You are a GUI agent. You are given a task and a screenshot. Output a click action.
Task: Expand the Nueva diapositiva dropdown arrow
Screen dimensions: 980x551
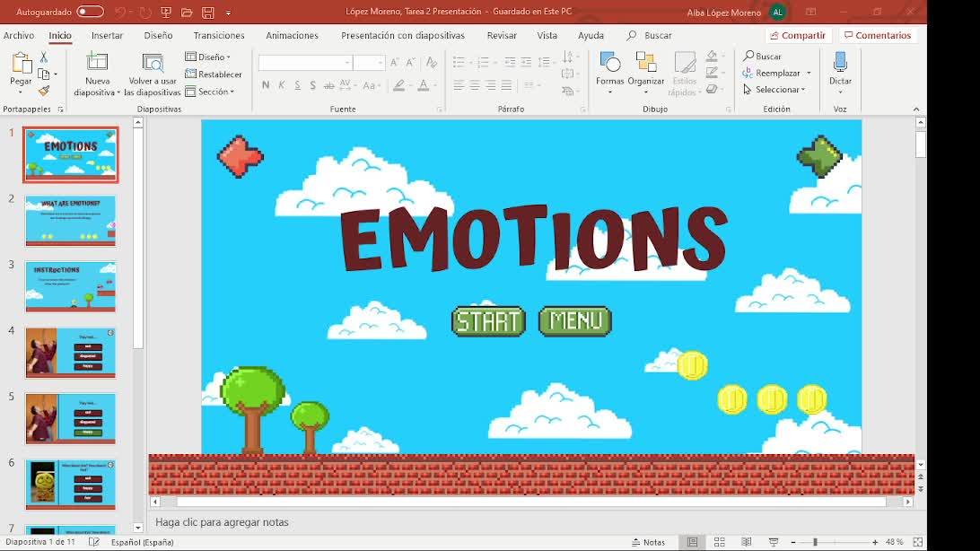118,92
